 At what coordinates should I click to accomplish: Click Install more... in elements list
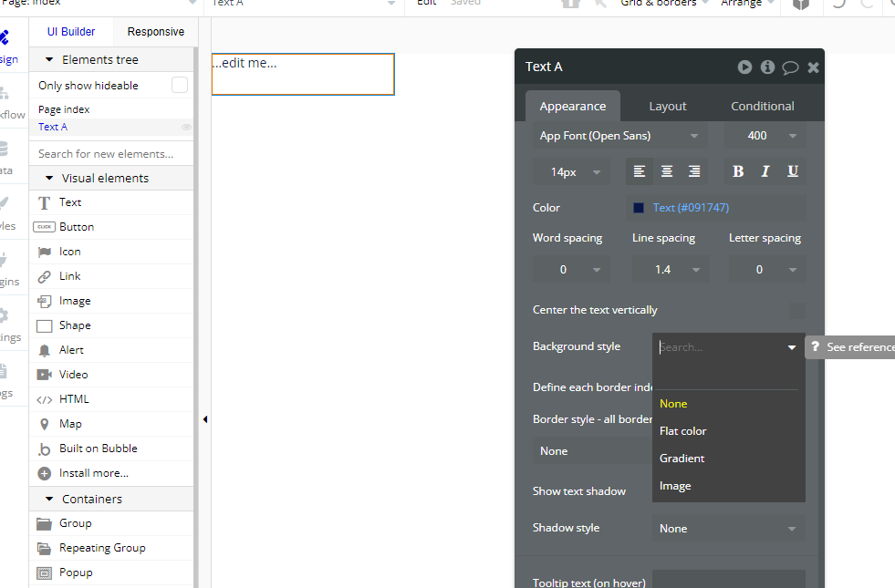click(x=93, y=473)
